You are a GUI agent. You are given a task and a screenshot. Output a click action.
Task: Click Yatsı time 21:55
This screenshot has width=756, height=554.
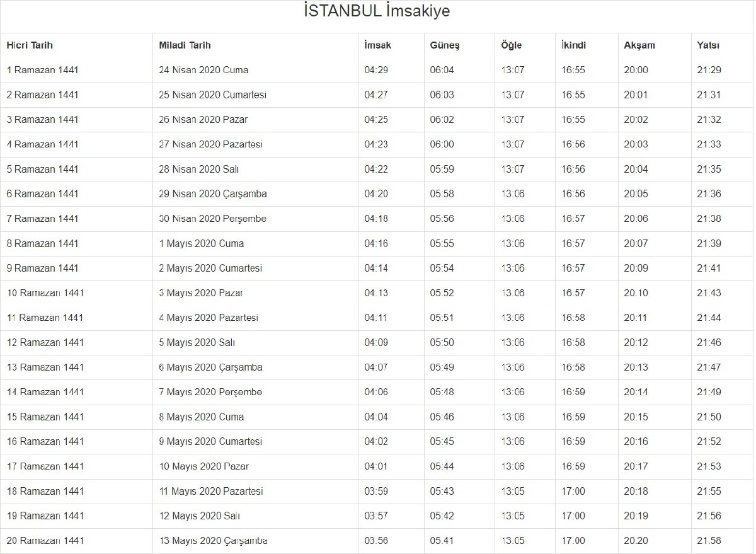709,491
